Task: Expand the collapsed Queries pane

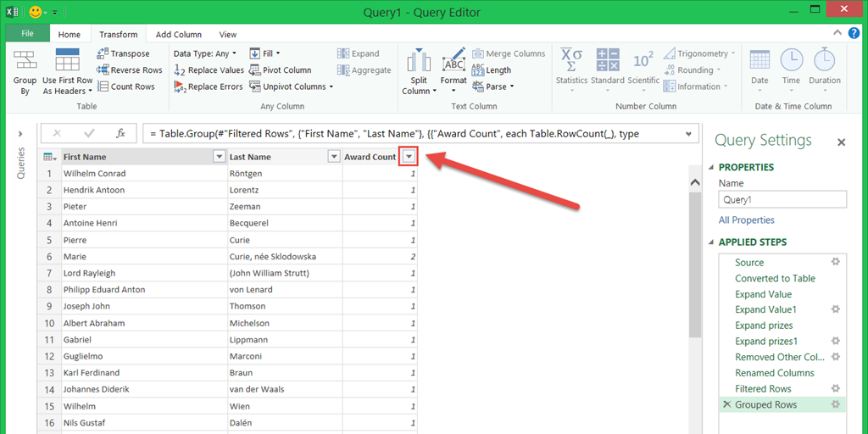Action: click(20, 134)
